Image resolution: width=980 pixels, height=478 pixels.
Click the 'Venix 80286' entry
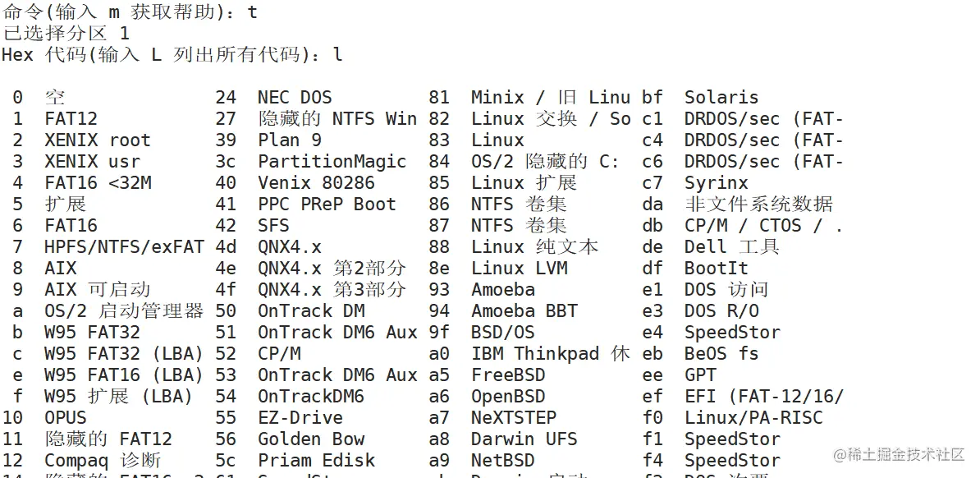(316, 182)
